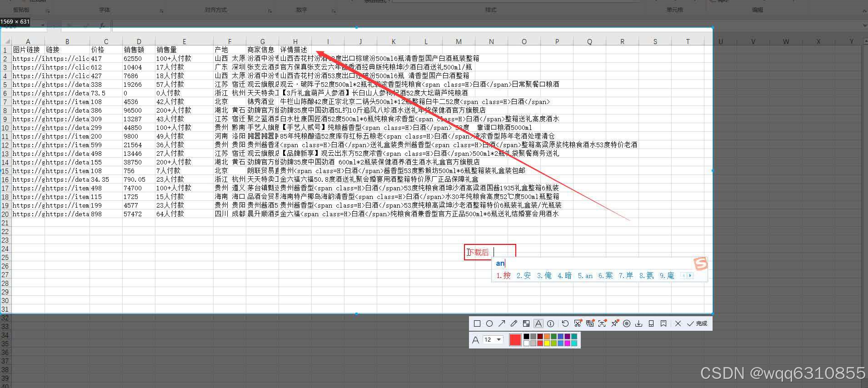
Task: Select the ellipse annotation tool
Action: [x=489, y=323]
